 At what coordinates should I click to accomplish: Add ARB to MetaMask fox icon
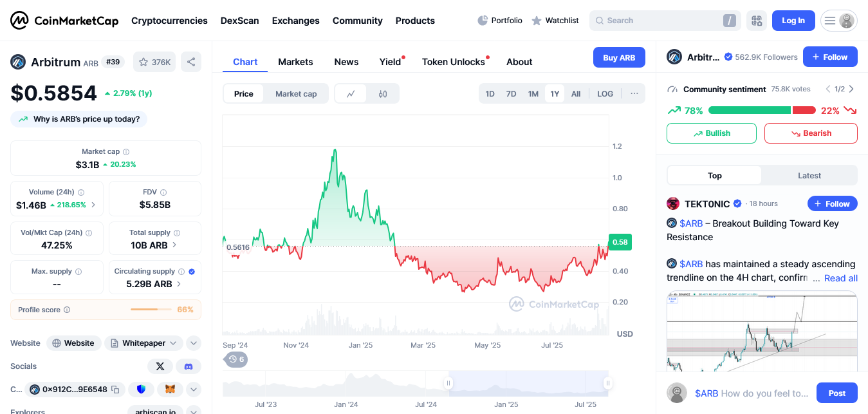[x=170, y=390]
